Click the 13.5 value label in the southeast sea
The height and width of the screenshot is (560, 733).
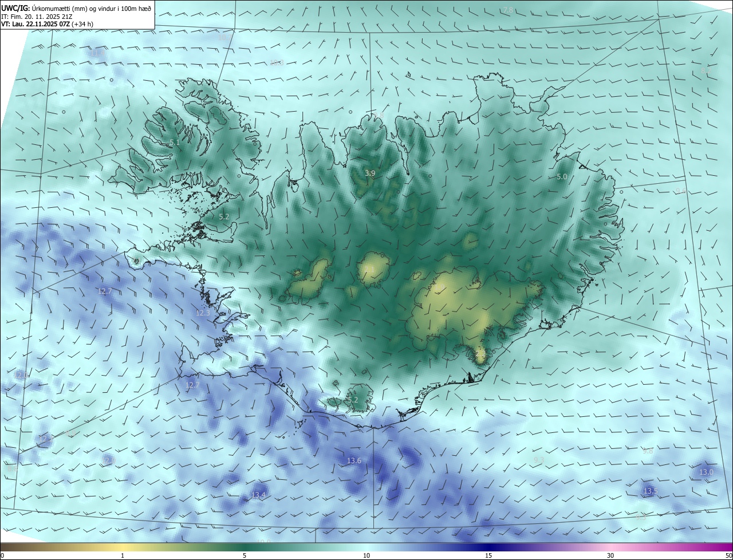pos(650,491)
